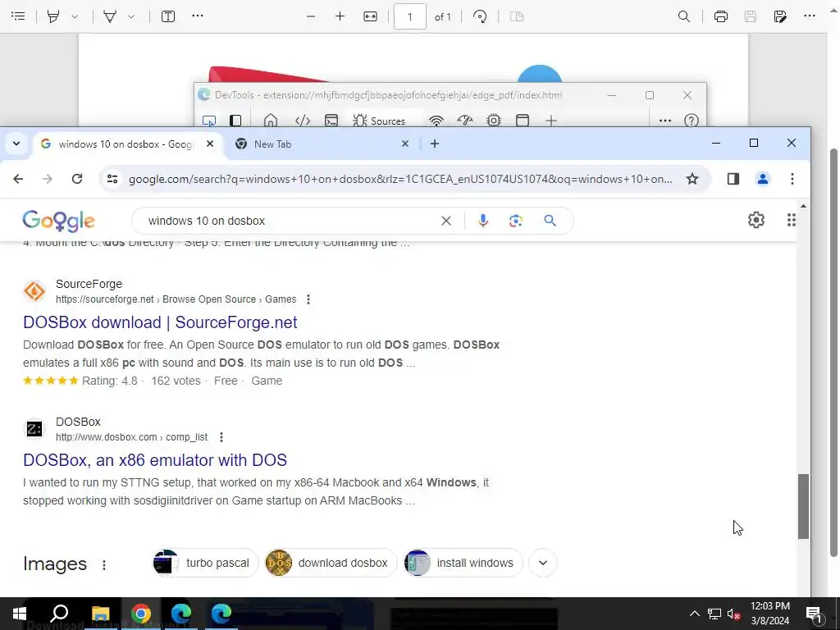Toggle DevTools inspect element tool

209,121
